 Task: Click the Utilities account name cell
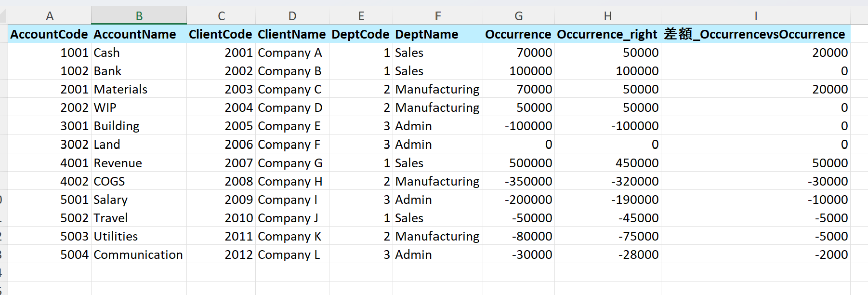click(116, 236)
